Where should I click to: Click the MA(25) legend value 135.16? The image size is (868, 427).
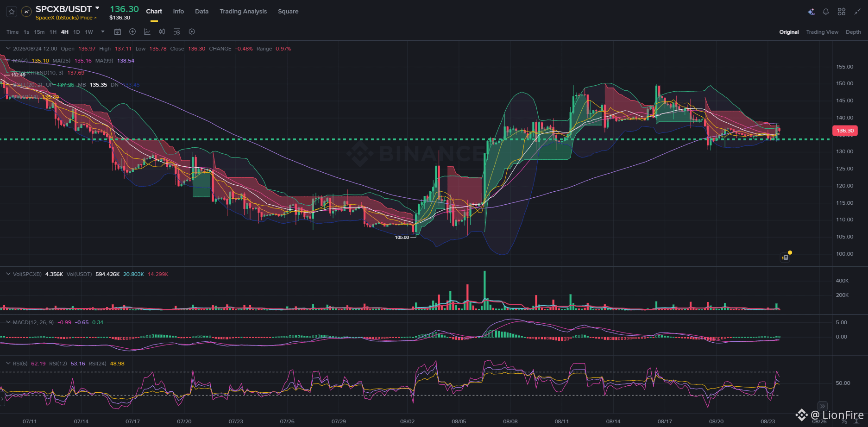[83, 61]
